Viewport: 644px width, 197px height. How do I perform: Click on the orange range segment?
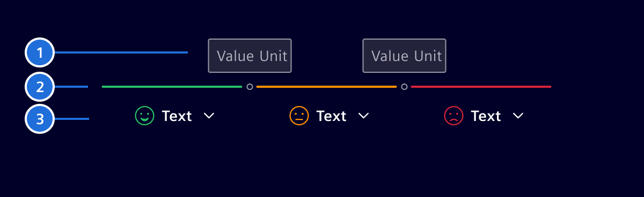point(327,86)
